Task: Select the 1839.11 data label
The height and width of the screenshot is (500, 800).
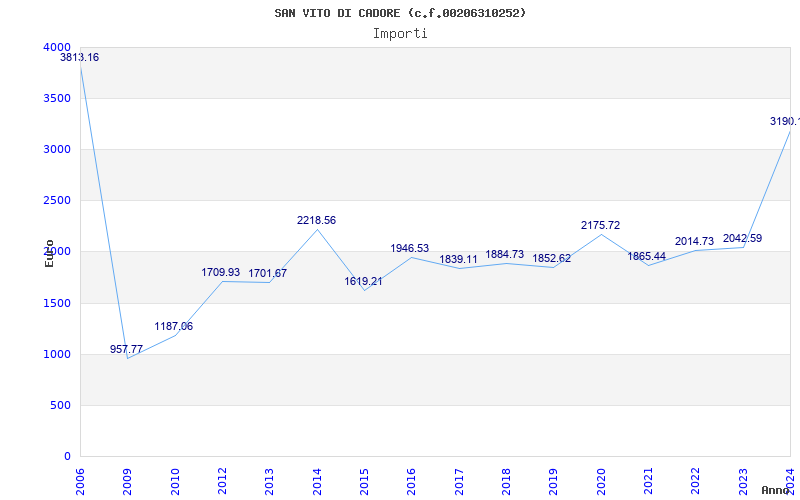Action: pyautogui.click(x=459, y=259)
